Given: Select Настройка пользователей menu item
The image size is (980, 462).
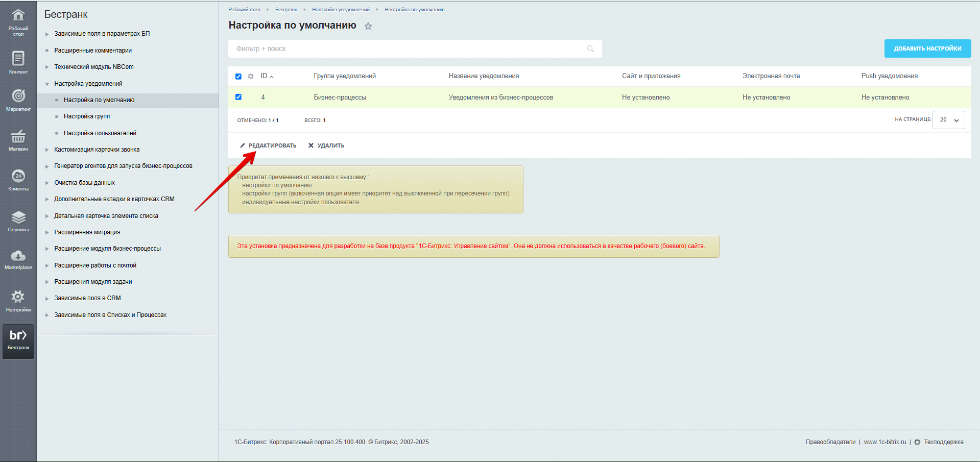Looking at the screenshot, I should coord(100,133).
